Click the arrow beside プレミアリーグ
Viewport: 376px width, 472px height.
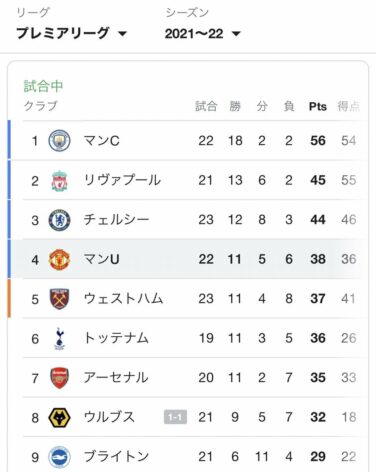pos(122,34)
